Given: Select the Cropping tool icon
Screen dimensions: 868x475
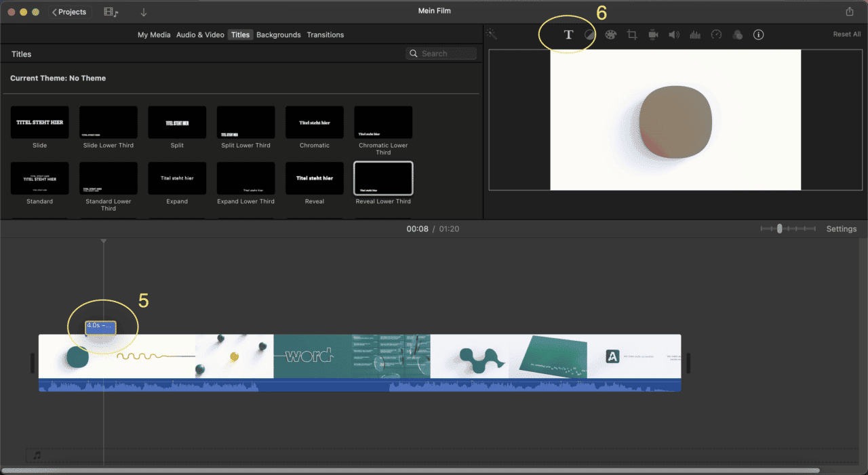Looking at the screenshot, I should [632, 35].
